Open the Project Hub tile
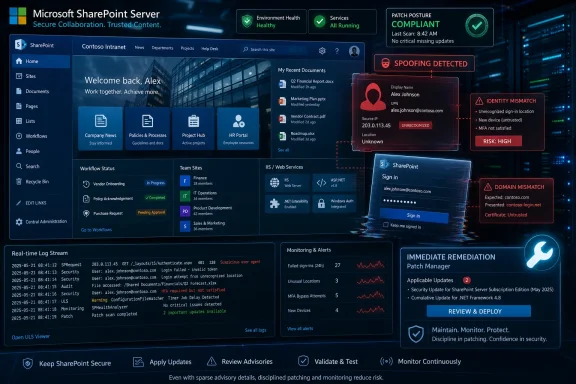576x384 pixels. click(193, 128)
